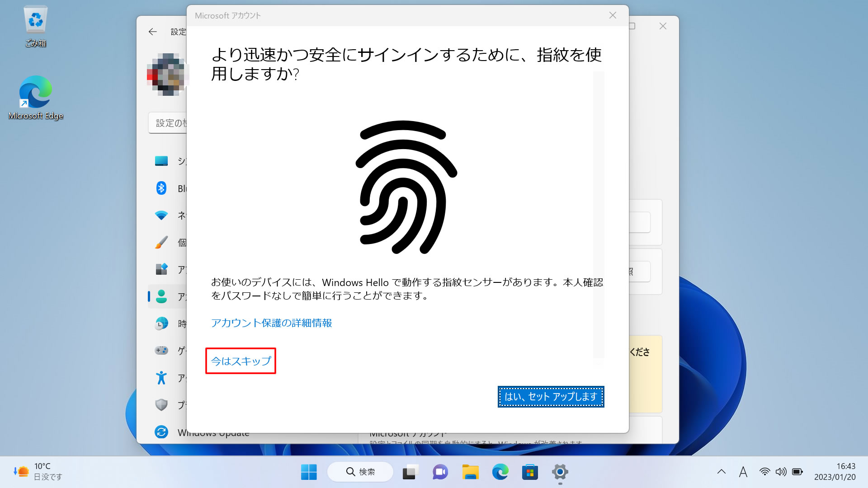Select the Privacy shield icon in Settings
868x488 pixels.
tap(161, 405)
